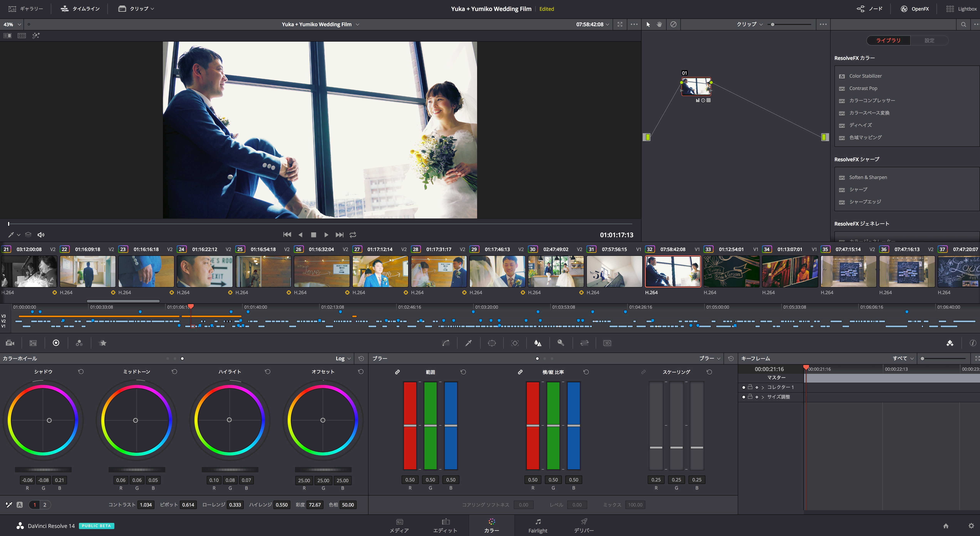
Task: Toggle the range blur link icon
Action: pos(397,372)
